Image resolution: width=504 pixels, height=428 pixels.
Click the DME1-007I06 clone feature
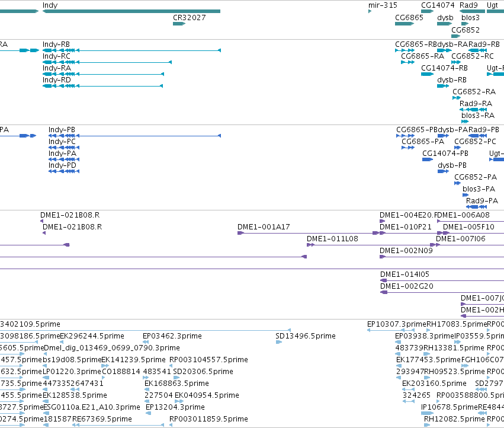coord(470,245)
